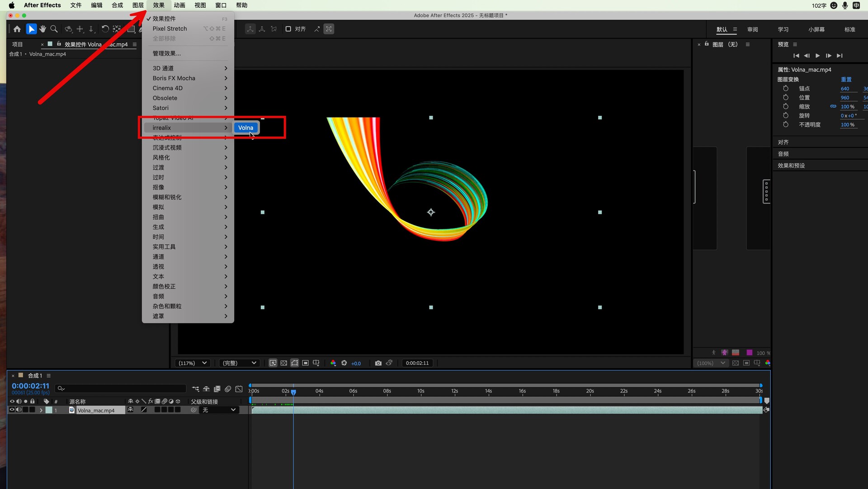Select the Zoom magnifier tool
868x489 pixels.
(x=54, y=29)
